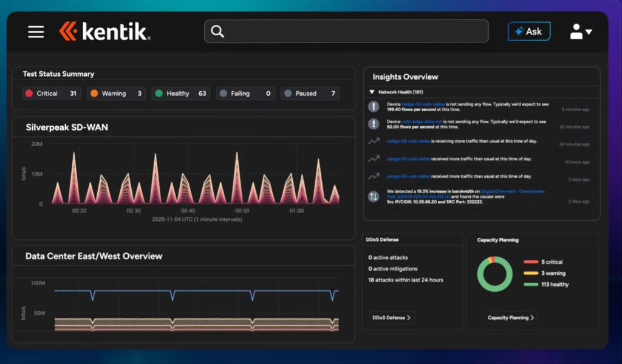Screen dimensions: 622x364
Task: Open the Ask AI assistant button
Action: click(x=529, y=32)
